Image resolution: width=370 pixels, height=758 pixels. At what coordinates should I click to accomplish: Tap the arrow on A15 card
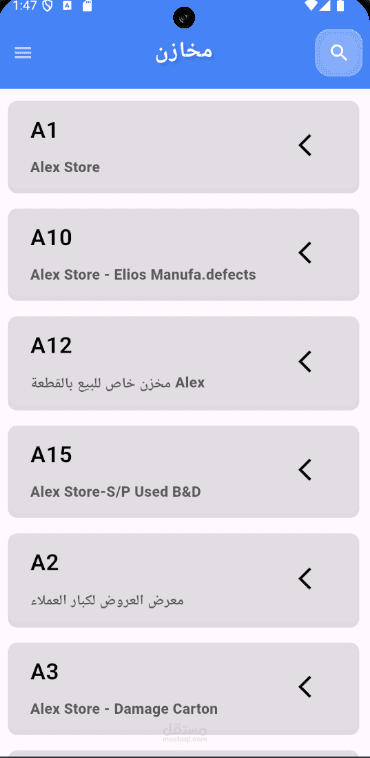point(305,469)
